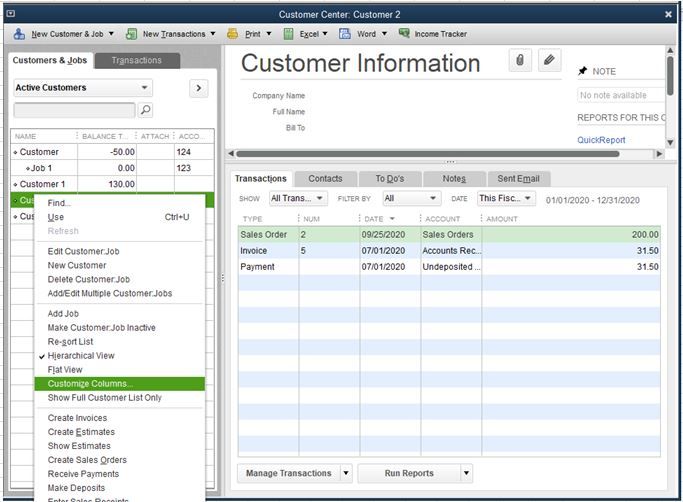
Task: Open Income Tracker from toolbar
Action: point(433,34)
